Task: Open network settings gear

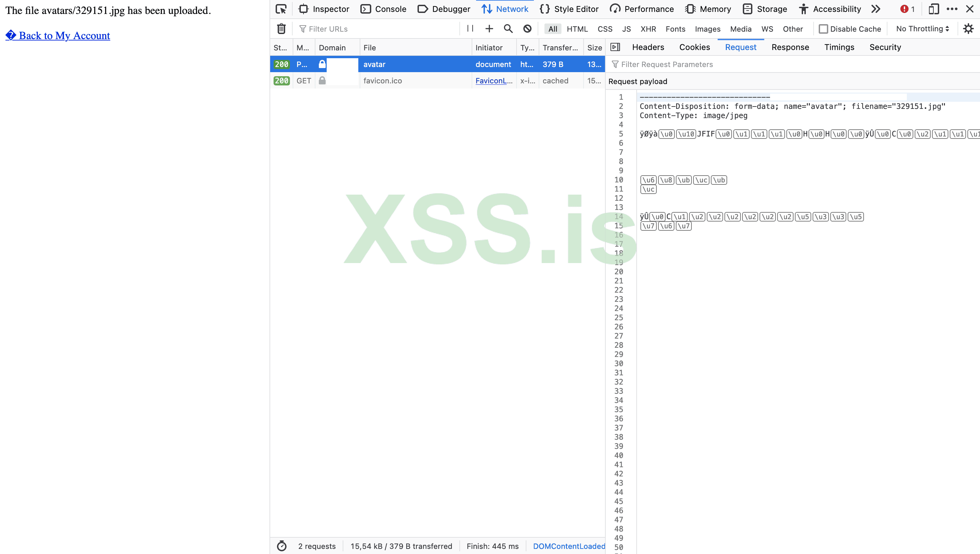Action: (x=968, y=29)
